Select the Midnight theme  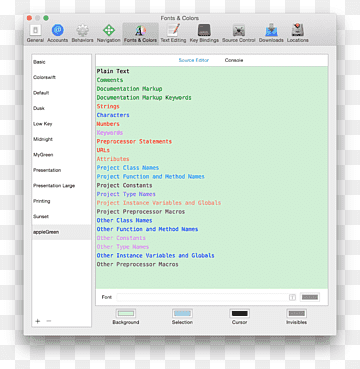click(x=61, y=139)
